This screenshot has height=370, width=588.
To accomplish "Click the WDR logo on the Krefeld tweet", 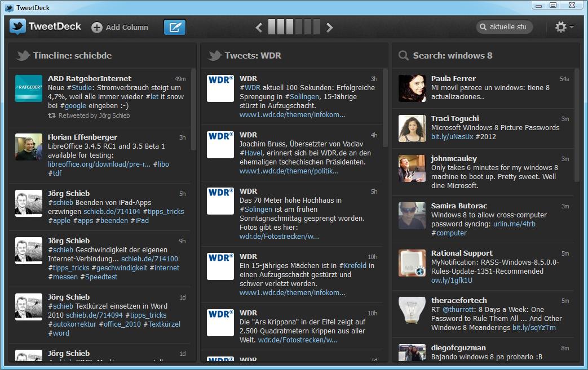I will (220, 266).
